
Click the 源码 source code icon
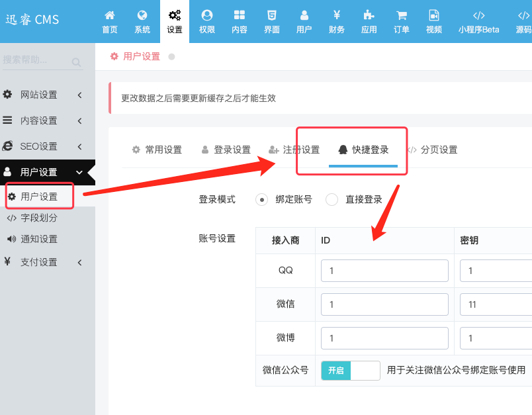point(523,15)
